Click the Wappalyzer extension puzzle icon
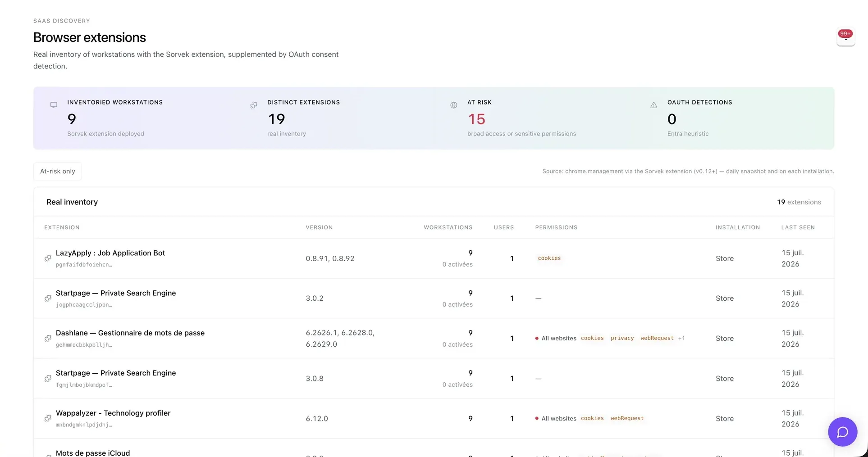Screen dimensions: 868x457 (x=48, y=418)
